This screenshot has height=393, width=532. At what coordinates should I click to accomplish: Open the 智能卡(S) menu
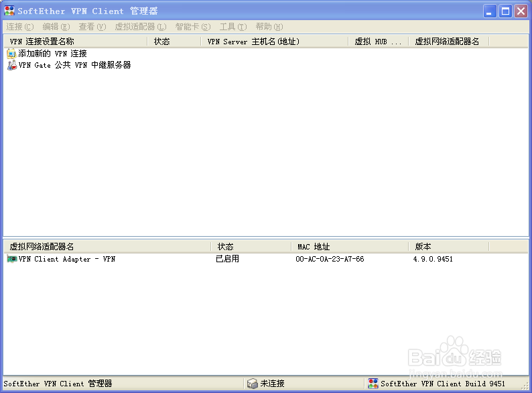193,27
